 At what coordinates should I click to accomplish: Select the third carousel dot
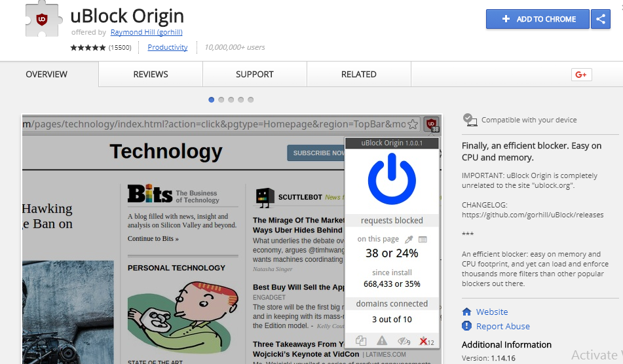(231, 100)
